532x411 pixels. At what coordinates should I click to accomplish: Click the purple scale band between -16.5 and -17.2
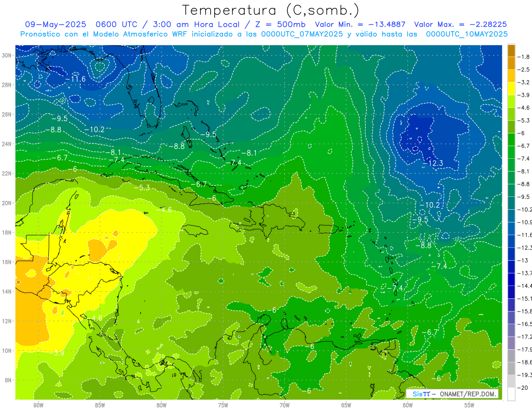pos(511,330)
